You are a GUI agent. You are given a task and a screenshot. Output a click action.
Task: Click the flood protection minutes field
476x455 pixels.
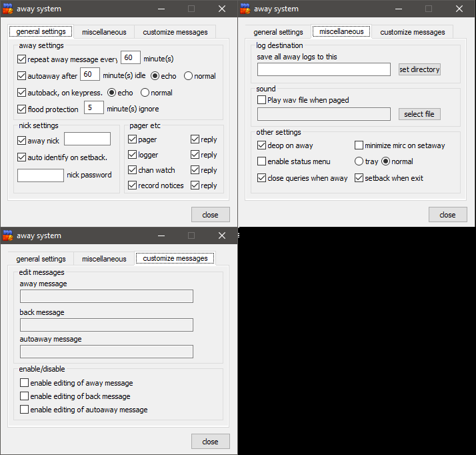click(94, 107)
